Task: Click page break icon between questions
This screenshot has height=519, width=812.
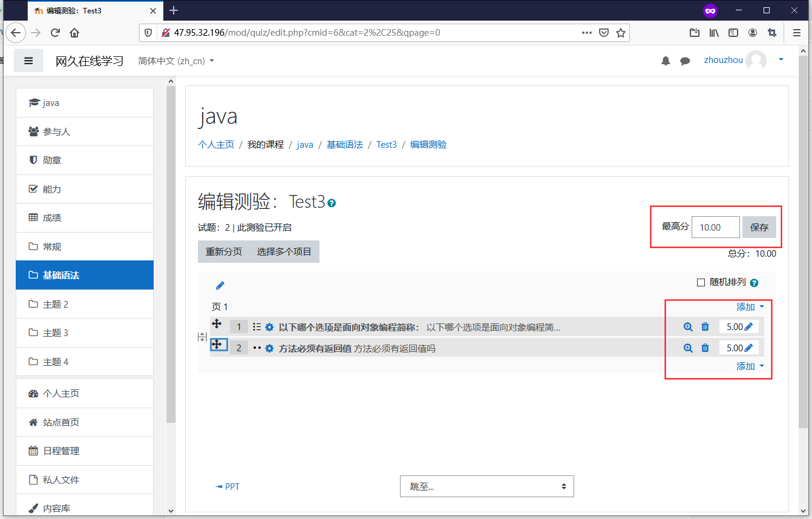Action: 203,337
